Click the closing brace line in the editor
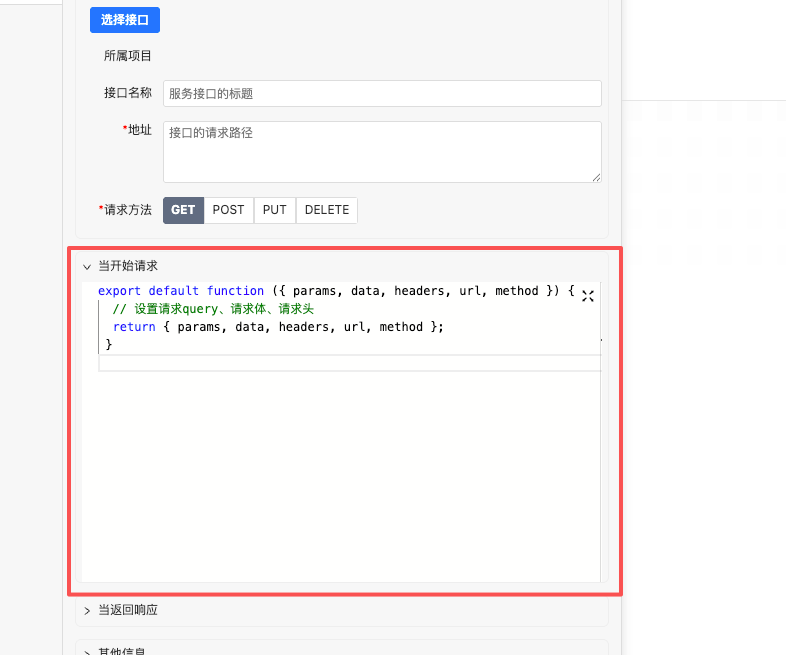The width and height of the screenshot is (786, 655). [109, 344]
